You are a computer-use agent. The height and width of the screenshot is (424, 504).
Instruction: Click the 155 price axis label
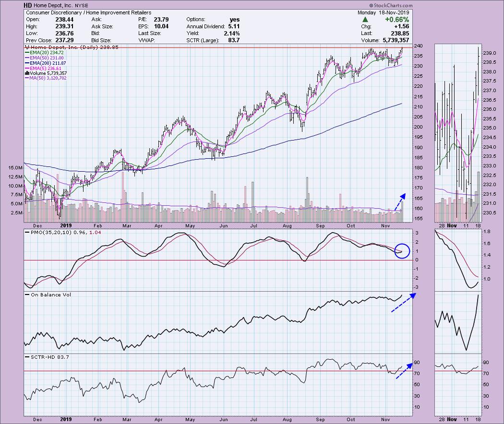[418, 218]
